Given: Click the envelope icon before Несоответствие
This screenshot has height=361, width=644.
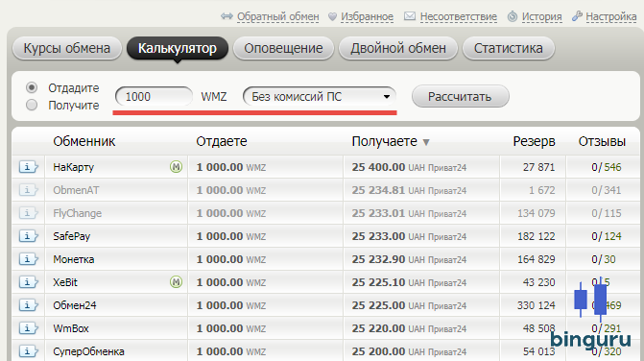Looking at the screenshot, I should [410, 16].
